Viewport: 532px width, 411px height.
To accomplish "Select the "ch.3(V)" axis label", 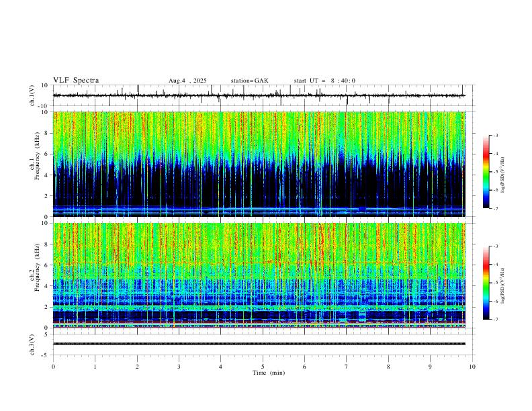I will tap(32, 345).
